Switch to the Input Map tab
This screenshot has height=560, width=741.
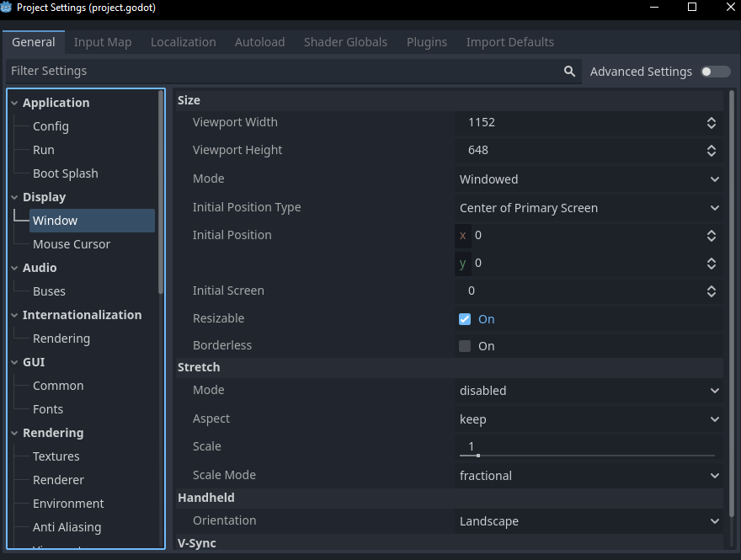click(x=103, y=41)
